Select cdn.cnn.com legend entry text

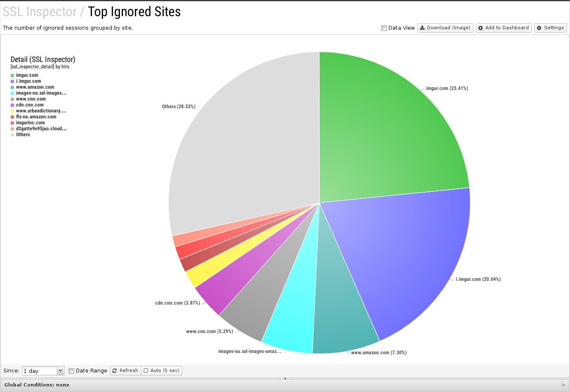tap(30, 105)
